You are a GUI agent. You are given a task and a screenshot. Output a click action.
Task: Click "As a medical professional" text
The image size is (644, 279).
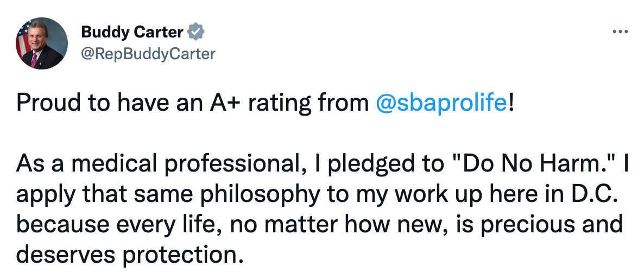pos(155,163)
